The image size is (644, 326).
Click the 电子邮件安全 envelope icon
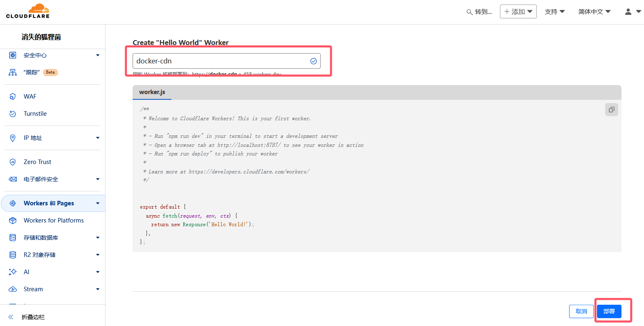13,179
